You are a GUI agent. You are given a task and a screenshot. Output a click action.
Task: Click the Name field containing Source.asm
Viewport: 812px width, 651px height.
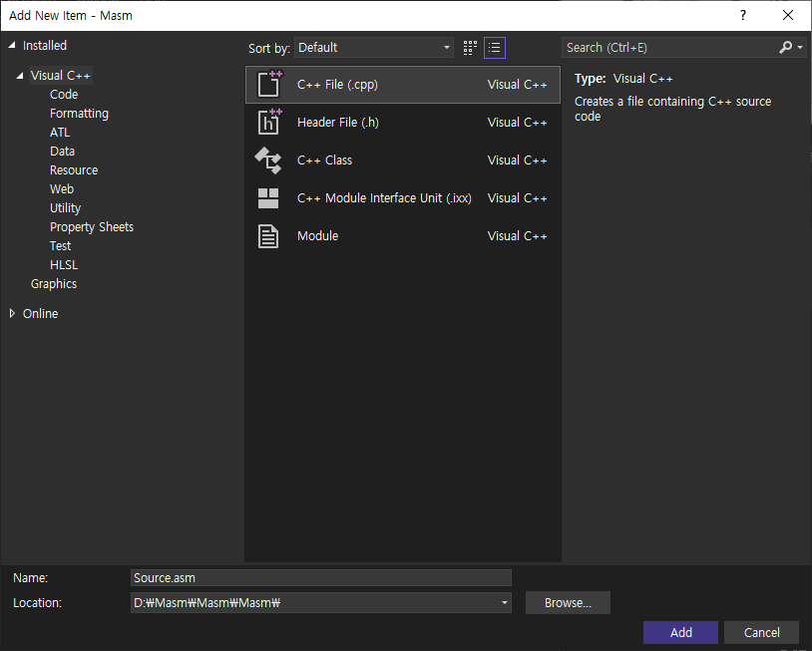pos(320,577)
